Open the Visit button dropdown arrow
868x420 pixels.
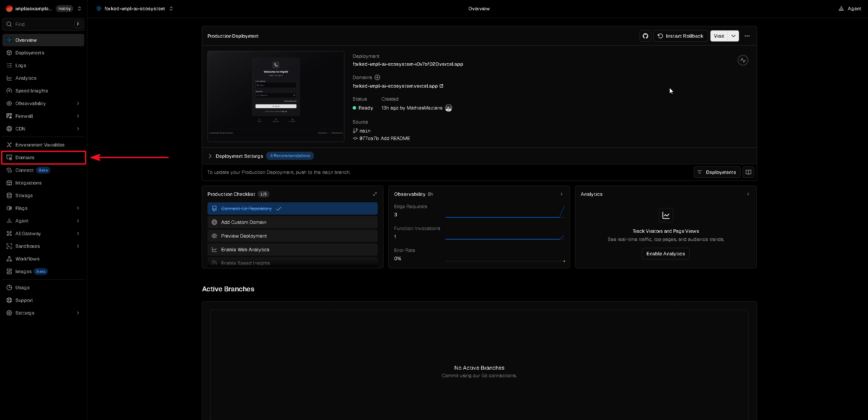(x=733, y=36)
